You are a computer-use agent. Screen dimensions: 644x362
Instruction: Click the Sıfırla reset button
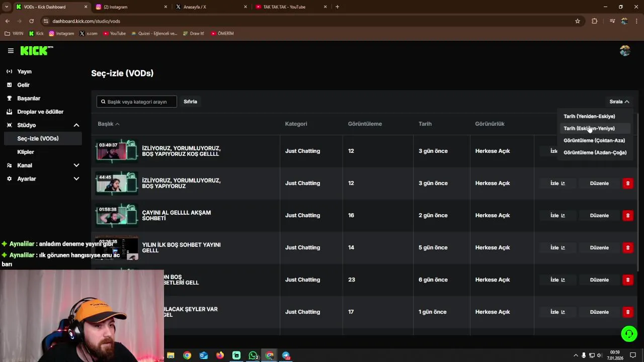(x=190, y=102)
